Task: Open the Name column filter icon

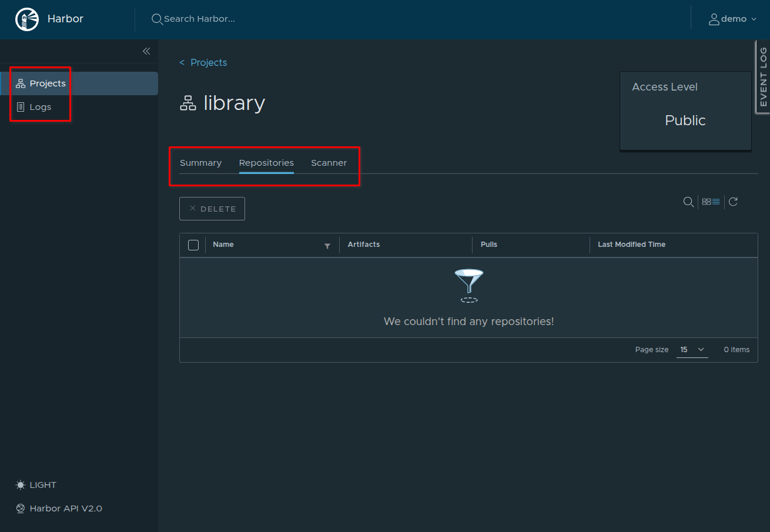Action: pyautogui.click(x=327, y=246)
